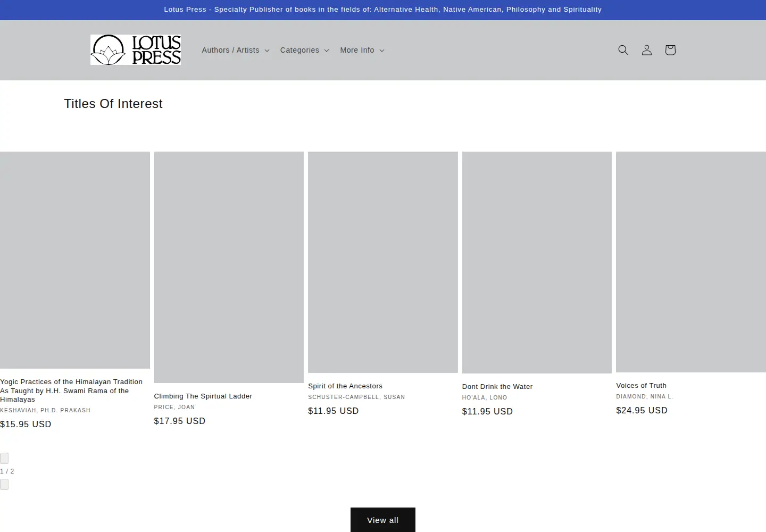766x532 pixels.
Task: Click the View all button
Action: 383,520
